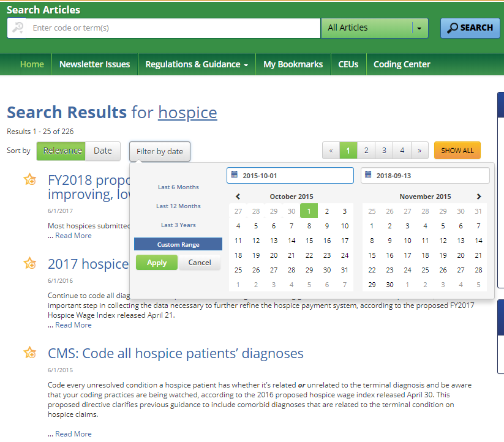Expand Regulations & Guidance menu
Screen dimensions: 504x442
197,64
